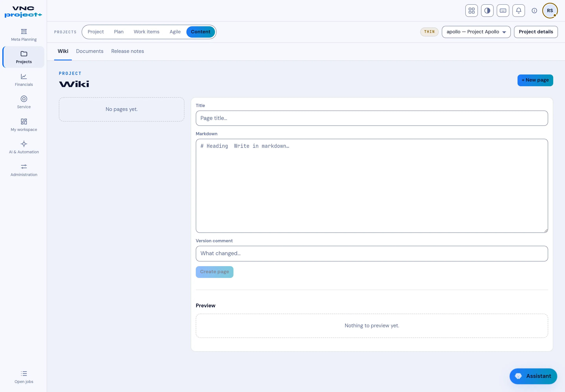
Task: Open My workspace from sidebar
Action: 24,125
